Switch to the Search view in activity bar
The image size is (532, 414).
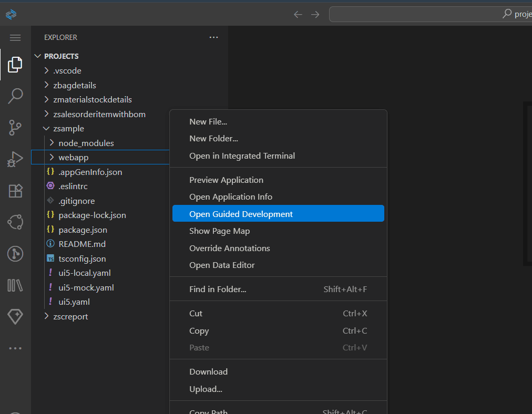point(15,96)
